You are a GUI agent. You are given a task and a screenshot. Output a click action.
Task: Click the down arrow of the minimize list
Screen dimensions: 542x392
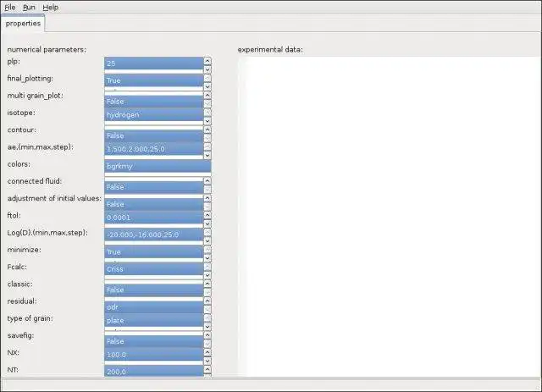tap(207, 258)
